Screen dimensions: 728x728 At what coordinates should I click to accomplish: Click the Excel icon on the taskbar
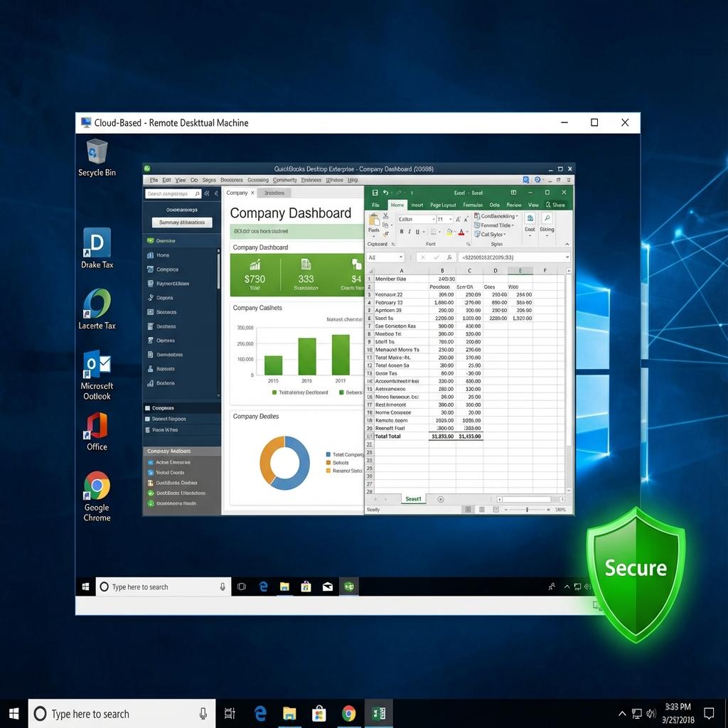pos(379,713)
